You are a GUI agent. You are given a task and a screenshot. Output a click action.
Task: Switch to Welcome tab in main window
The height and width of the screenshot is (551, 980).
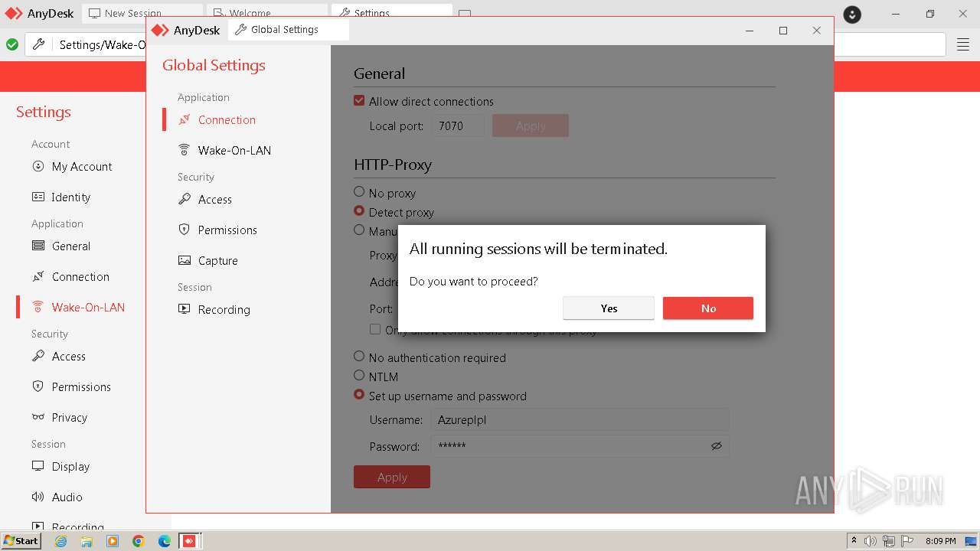tap(267, 13)
